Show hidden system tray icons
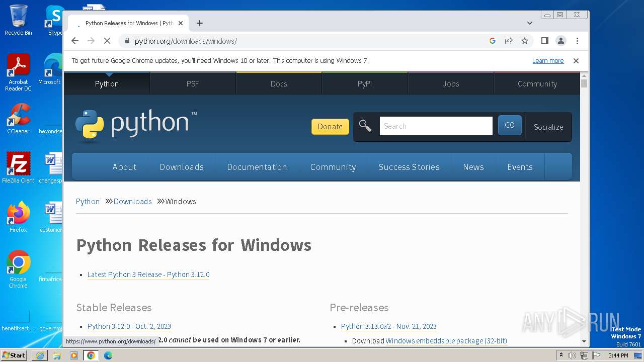Image resolution: width=644 pixels, height=362 pixels. coord(561,355)
